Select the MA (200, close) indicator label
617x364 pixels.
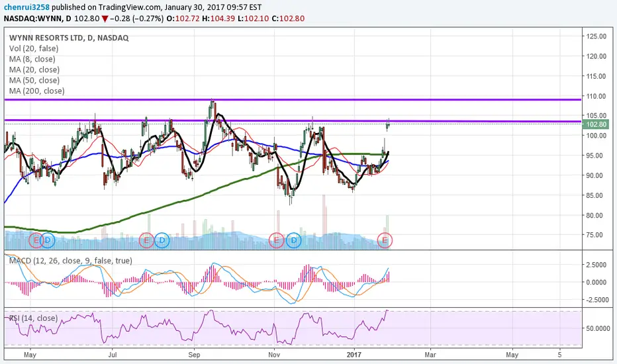point(36,91)
